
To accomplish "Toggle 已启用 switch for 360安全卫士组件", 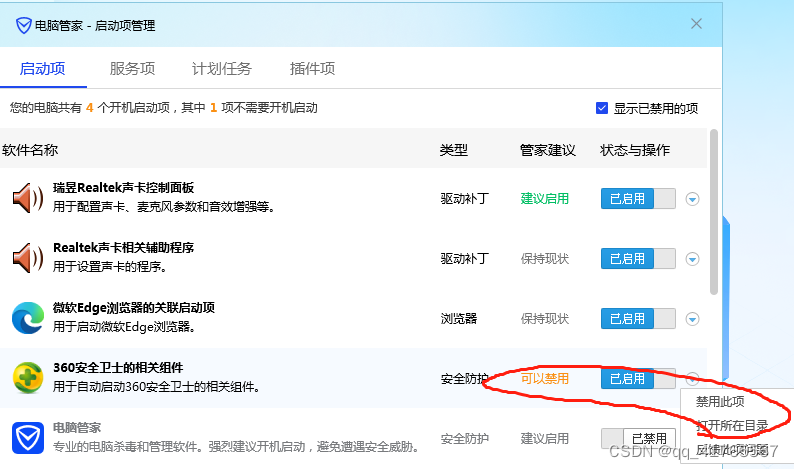I will 638,378.
